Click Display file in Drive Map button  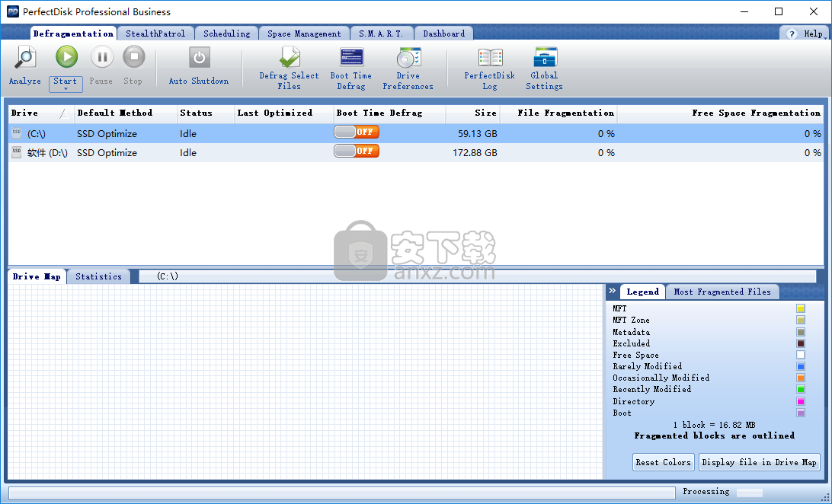coord(760,462)
